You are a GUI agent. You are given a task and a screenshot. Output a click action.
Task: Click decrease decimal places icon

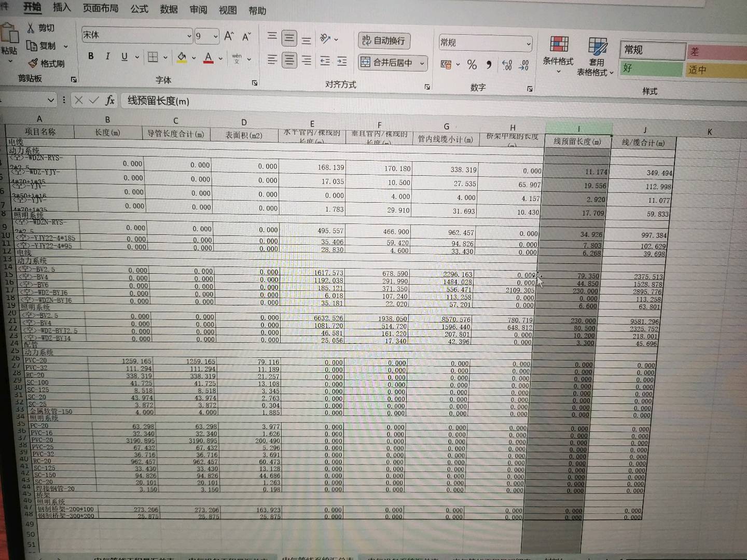click(x=524, y=65)
